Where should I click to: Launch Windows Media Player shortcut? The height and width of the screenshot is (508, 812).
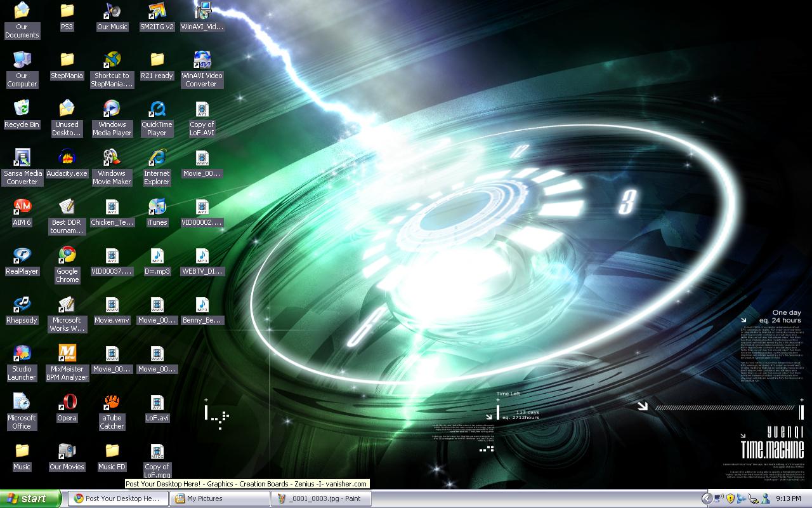(x=112, y=118)
